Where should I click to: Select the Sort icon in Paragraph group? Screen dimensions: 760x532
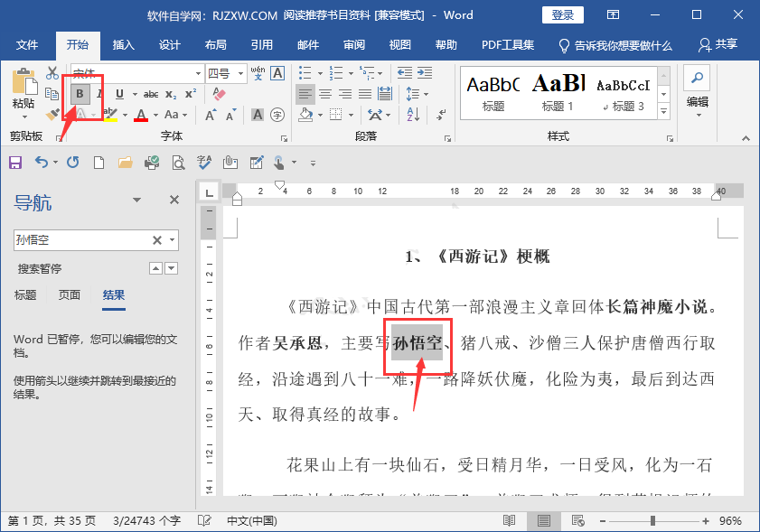pyautogui.click(x=412, y=115)
